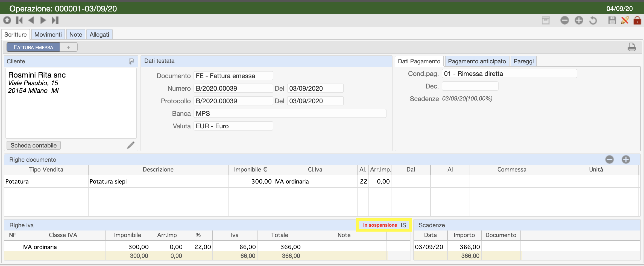Screen dimensions: 644x266
Task: Click the top toolbar minus (remove operation) icon
Action: coord(564,20)
